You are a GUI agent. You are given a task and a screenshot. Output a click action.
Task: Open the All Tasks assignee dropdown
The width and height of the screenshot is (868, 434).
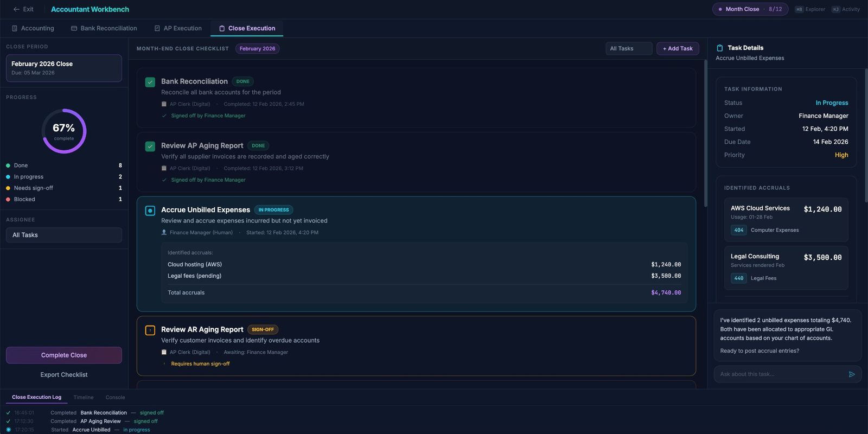(64, 235)
